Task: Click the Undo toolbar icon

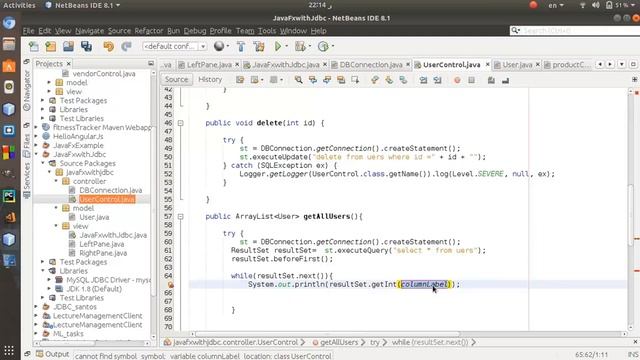Action: 108,46
